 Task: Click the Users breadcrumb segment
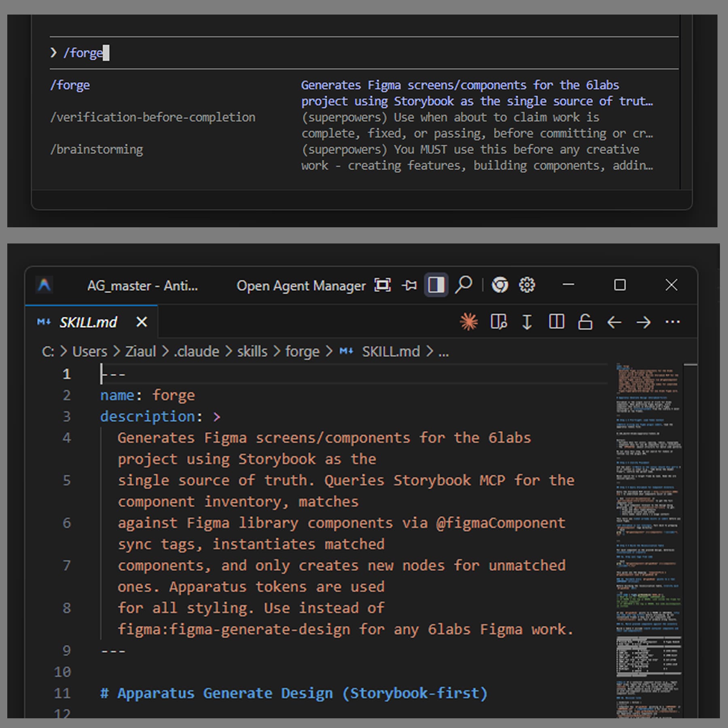point(90,351)
